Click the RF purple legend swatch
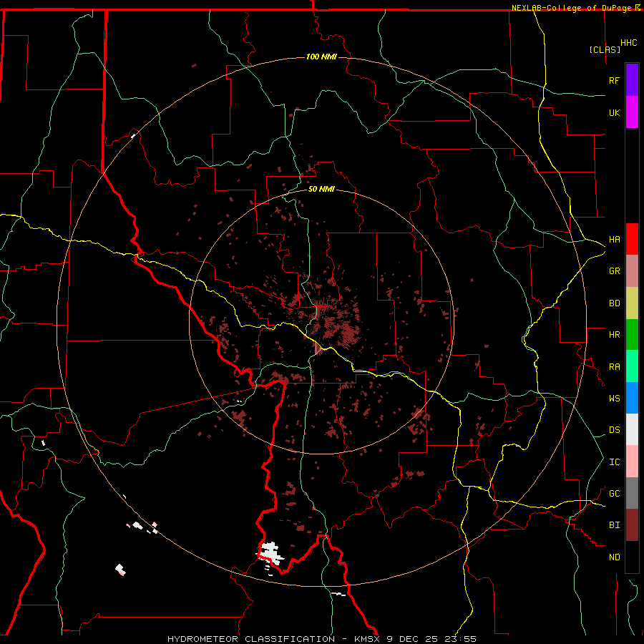This screenshot has height=644, width=644. [632, 80]
